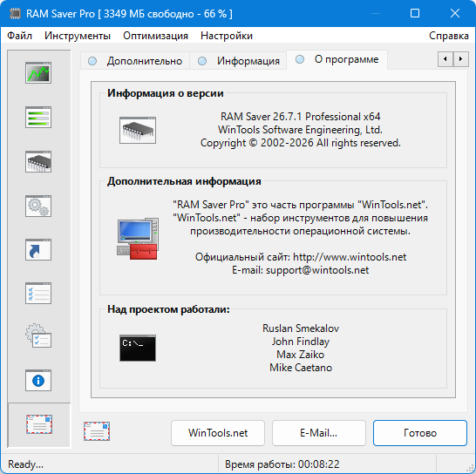Open the Оптимизация menu
476x474 pixels.
click(155, 36)
